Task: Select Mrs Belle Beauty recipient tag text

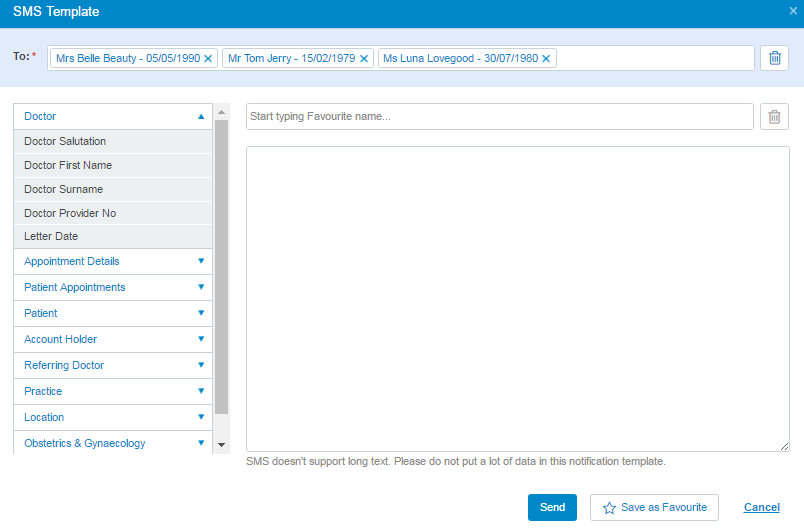Action: (128, 58)
